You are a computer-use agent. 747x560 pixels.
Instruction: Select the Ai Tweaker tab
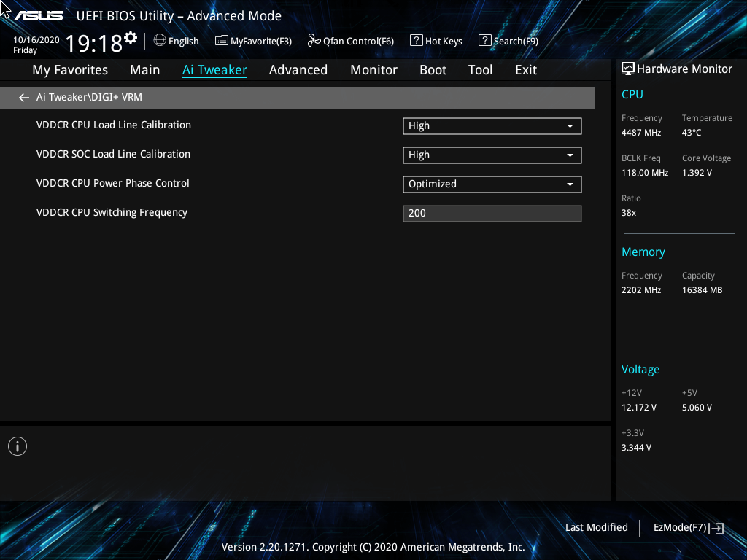pos(214,70)
